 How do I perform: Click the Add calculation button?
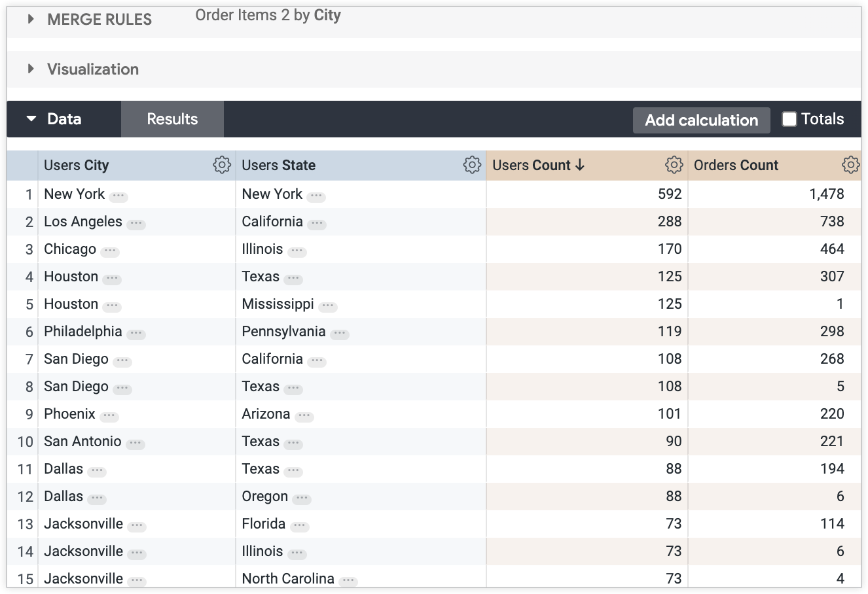(x=701, y=120)
